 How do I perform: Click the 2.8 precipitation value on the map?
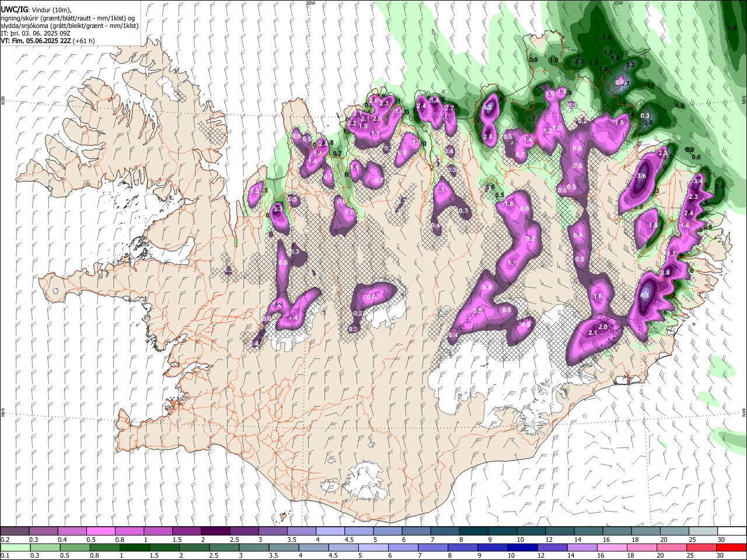[x=665, y=273]
